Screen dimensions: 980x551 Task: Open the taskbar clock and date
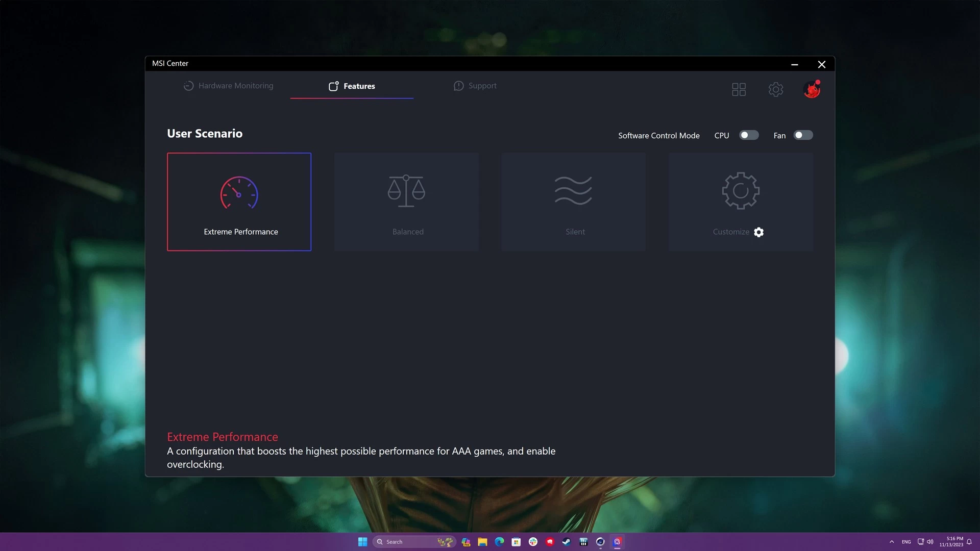point(951,542)
